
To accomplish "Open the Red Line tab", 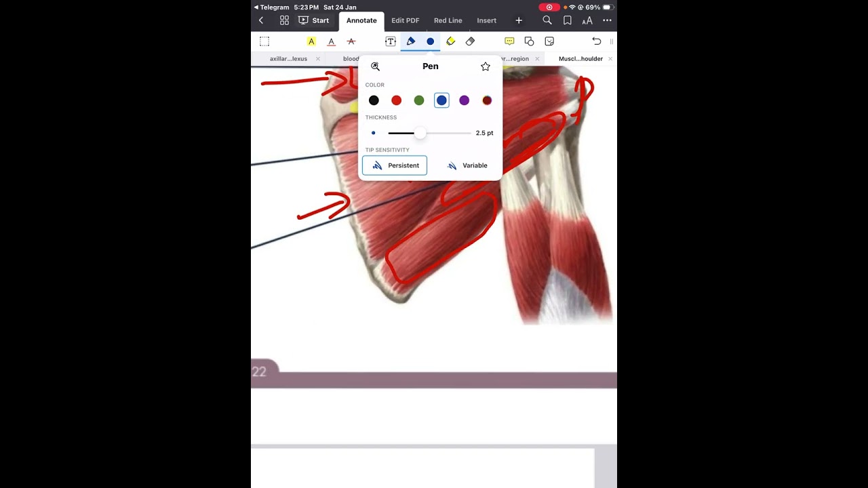I will pyautogui.click(x=448, y=20).
